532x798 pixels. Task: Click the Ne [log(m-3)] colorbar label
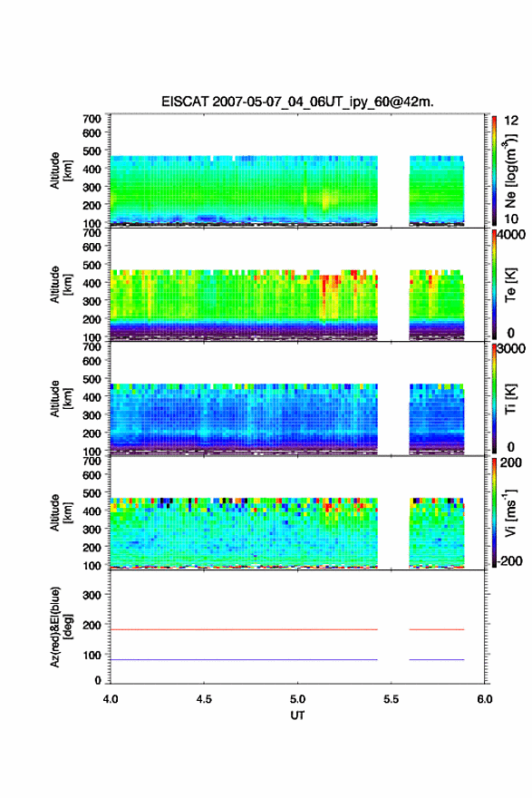(512, 170)
